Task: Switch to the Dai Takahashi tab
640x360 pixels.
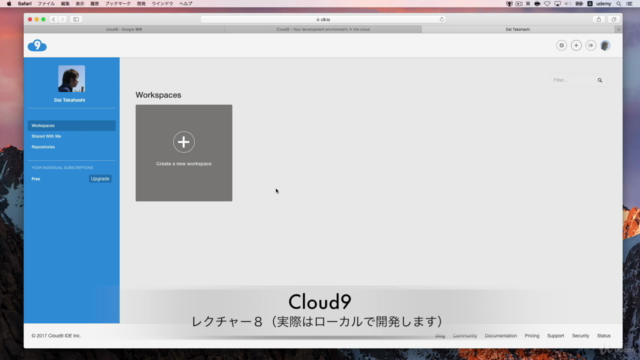Action: tap(518, 29)
